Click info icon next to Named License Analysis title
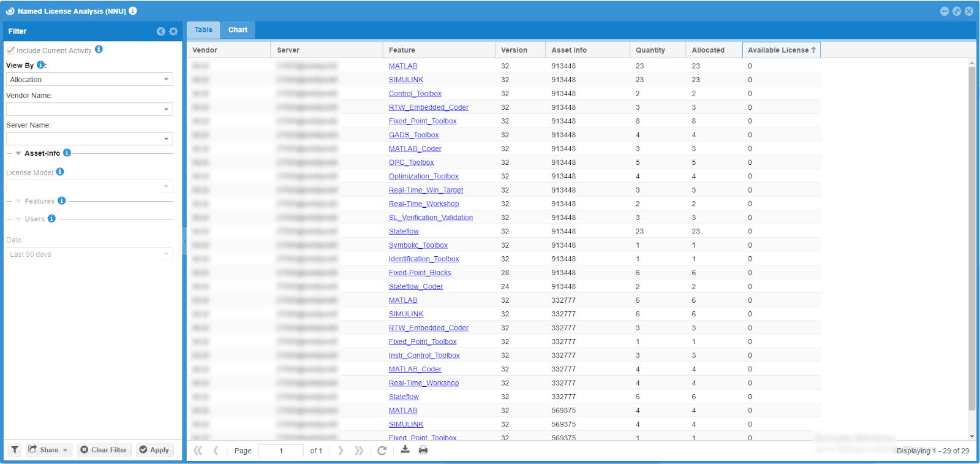The width and height of the screenshot is (980, 464). pos(133,11)
